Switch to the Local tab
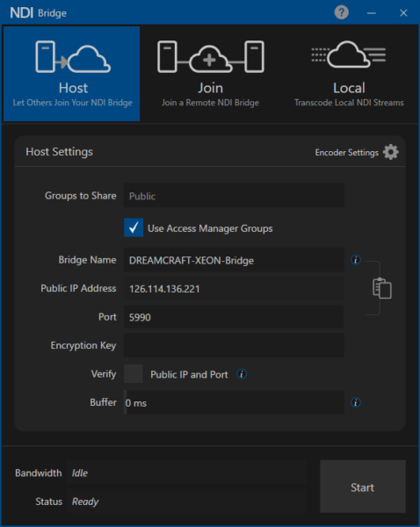420x527 pixels. pos(349,74)
